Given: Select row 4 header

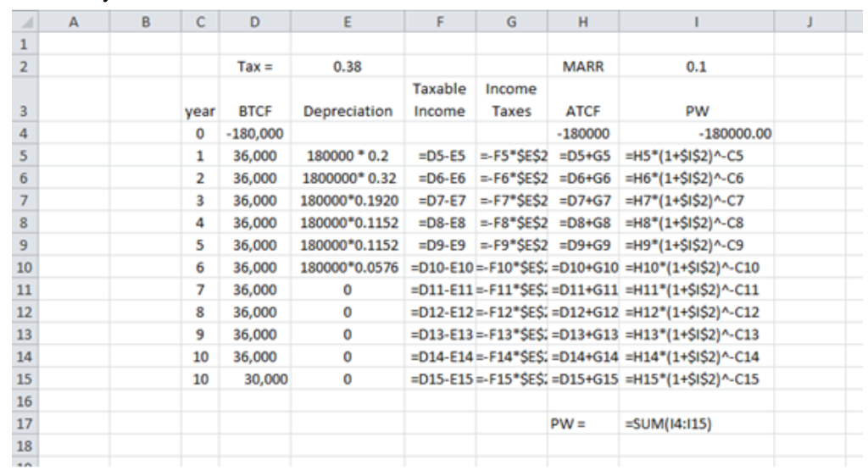Looking at the screenshot, I should coord(25,133).
